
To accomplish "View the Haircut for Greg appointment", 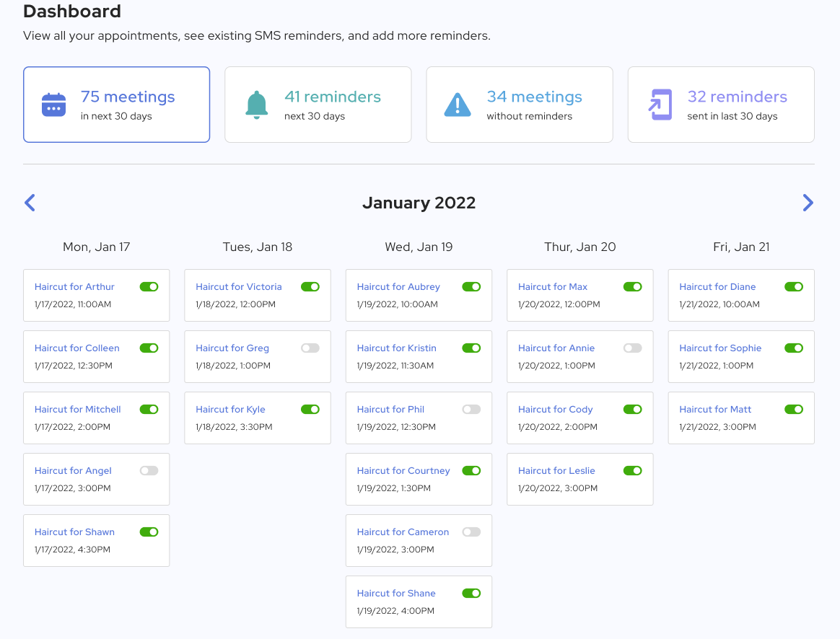I will pos(232,348).
